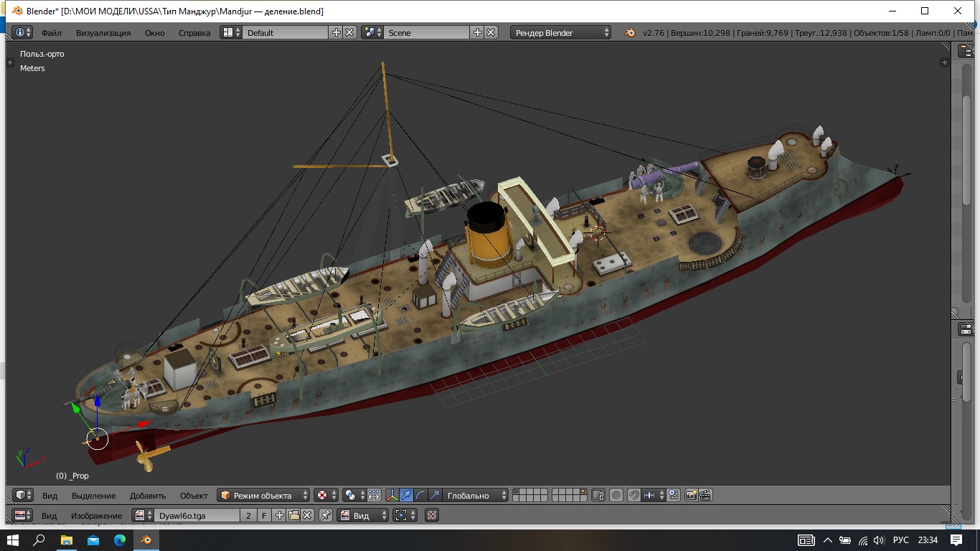Viewport: 980px width, 551px height.
Task: Expand the Рендер Blender engine dropdown
Action: 561,32
